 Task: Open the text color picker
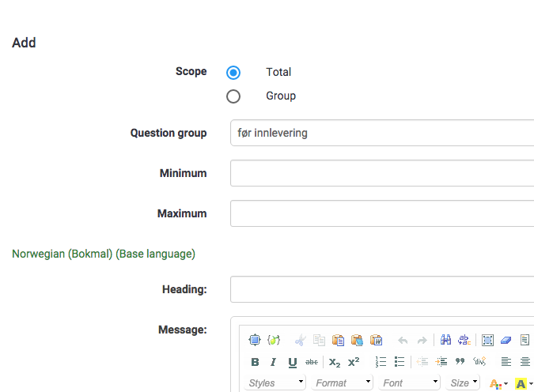pos(498,383)
